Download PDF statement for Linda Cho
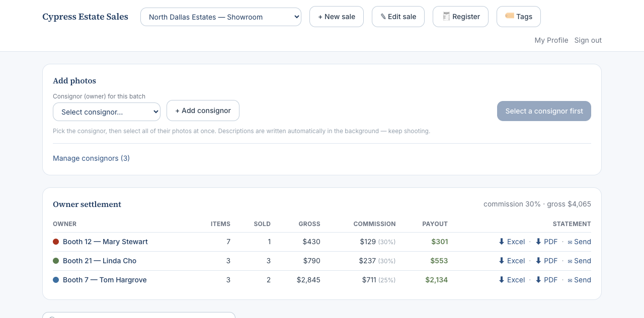The width and height of the screenshot is (644, 318). click(x=546, y=261)
